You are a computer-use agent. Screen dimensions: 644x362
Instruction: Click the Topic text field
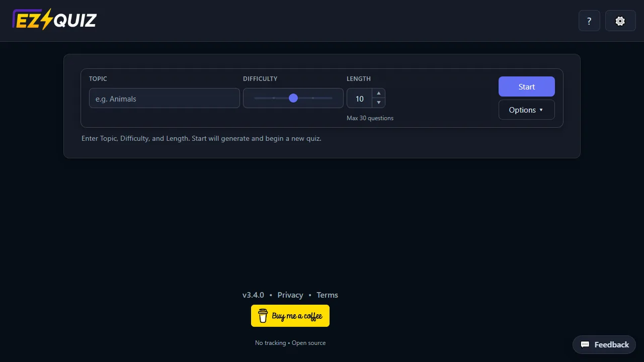(x=164, y=98)
